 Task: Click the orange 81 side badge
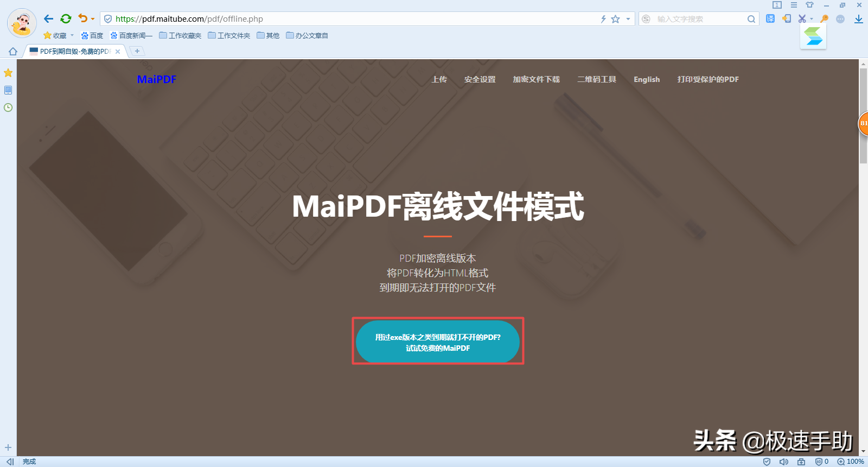[x=863, y=123]
